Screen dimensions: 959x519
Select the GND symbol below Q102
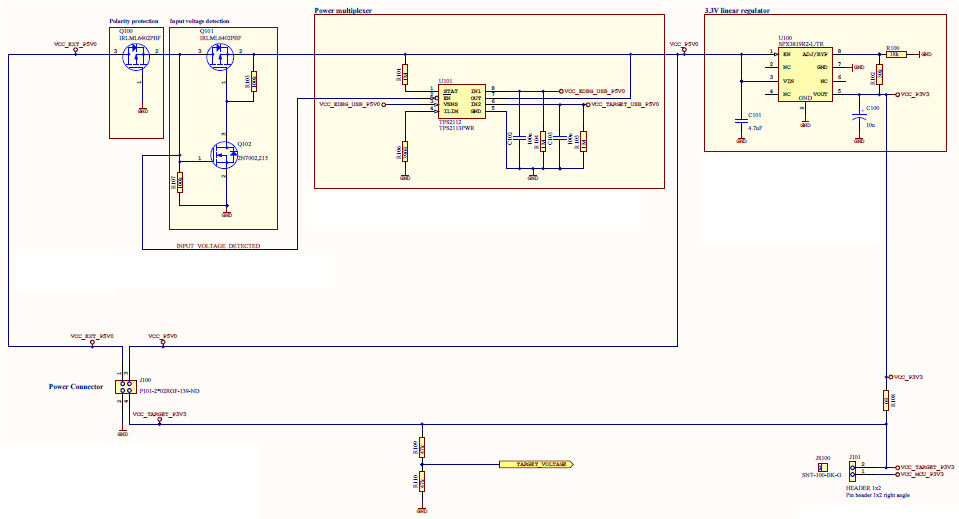[226, 215]
